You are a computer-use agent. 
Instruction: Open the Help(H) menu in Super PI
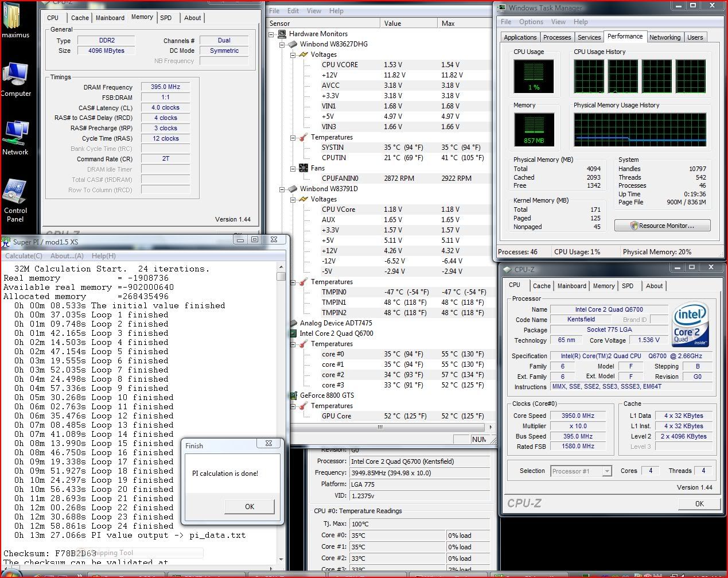tap(104, 256)
